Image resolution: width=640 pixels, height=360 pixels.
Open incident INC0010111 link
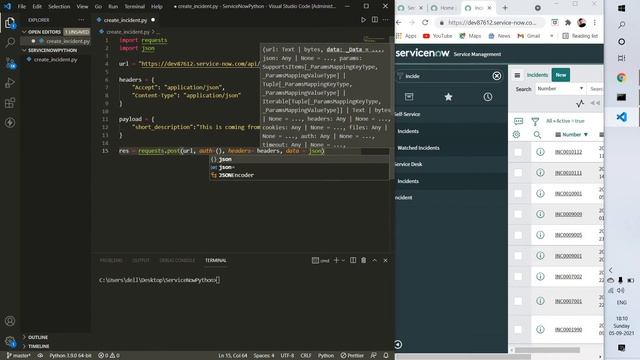click(x=568, y=173)
